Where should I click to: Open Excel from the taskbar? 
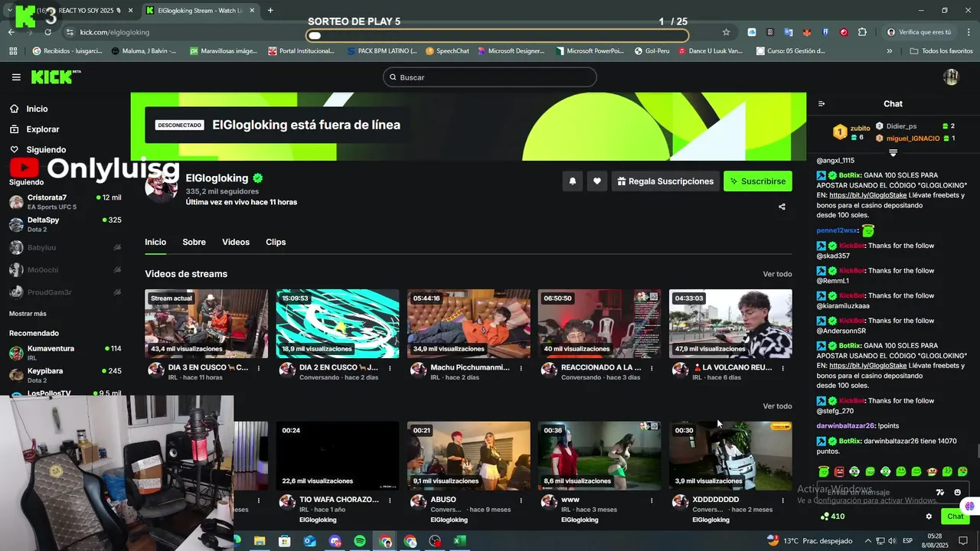[459, 541]
